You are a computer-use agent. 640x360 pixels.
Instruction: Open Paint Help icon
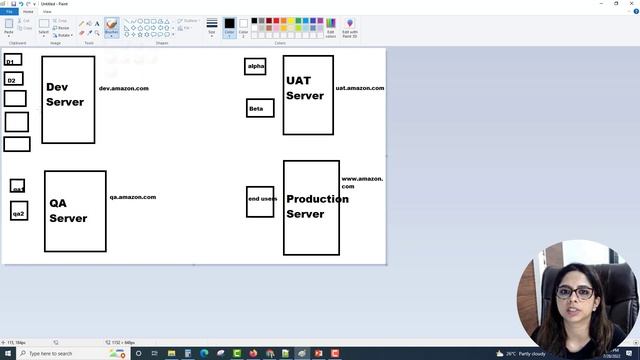point(636,11)
